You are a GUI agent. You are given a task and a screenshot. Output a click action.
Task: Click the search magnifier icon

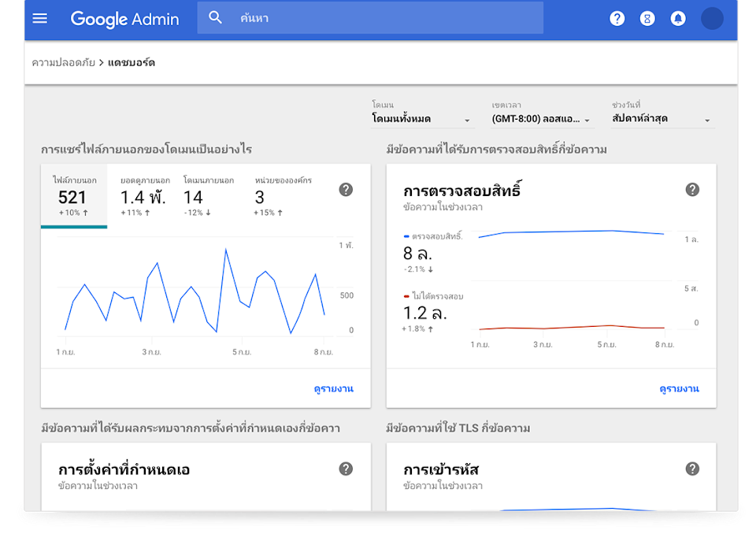tap(215, 18)
